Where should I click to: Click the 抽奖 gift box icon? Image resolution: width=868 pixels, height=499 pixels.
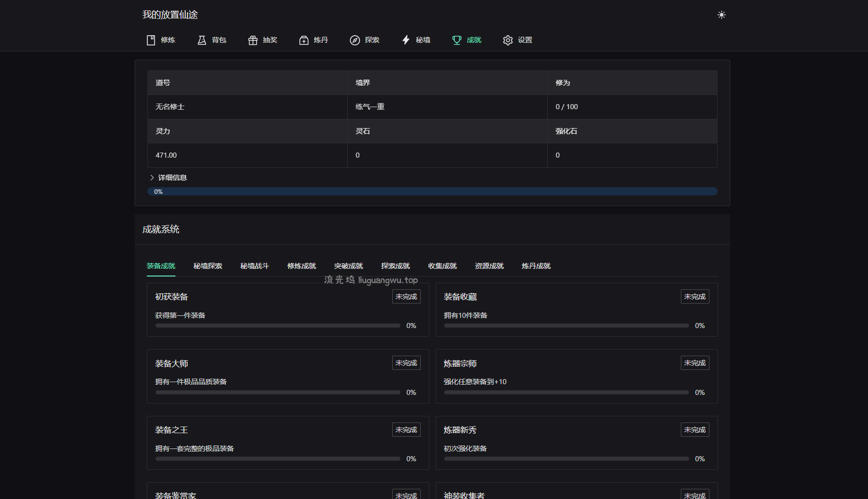(253, 40)
